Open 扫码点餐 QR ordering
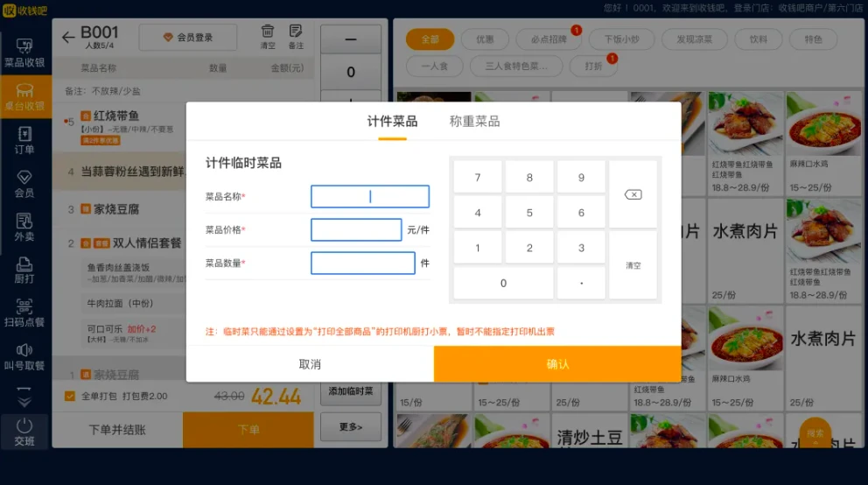The image size is (868, 485). [x=24, y=313]
